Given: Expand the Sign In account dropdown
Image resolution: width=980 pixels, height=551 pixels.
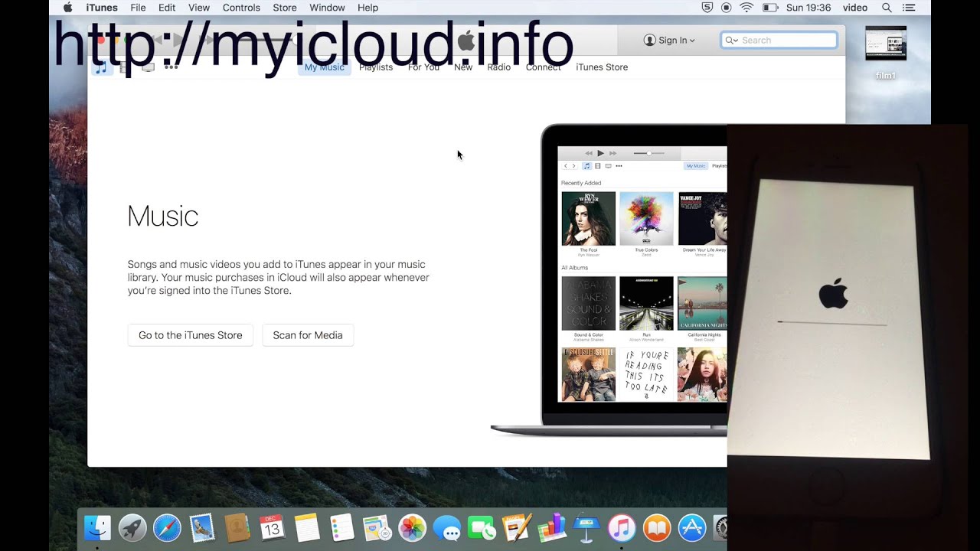Looking at the screenshot, I should pos(669,41).
